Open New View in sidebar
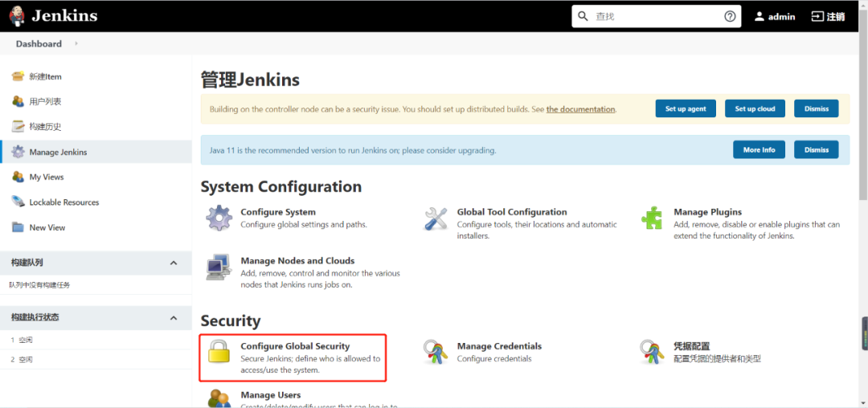 pos(47,227)
